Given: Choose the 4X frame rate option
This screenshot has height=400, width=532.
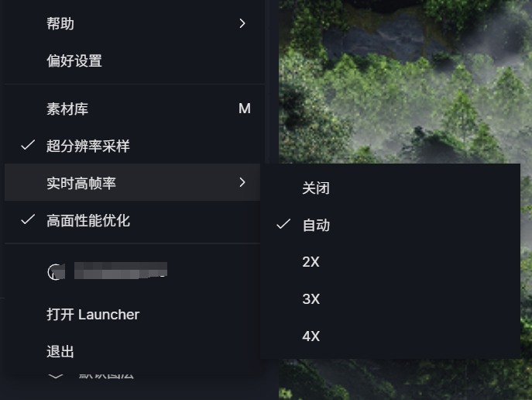Looking at the screenshot, I should coord(390,336).
